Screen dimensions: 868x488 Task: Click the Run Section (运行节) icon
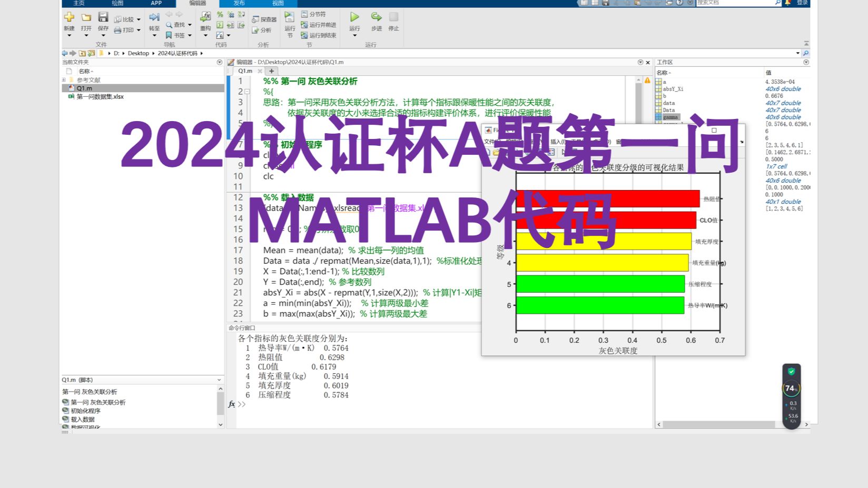[290, 17]
